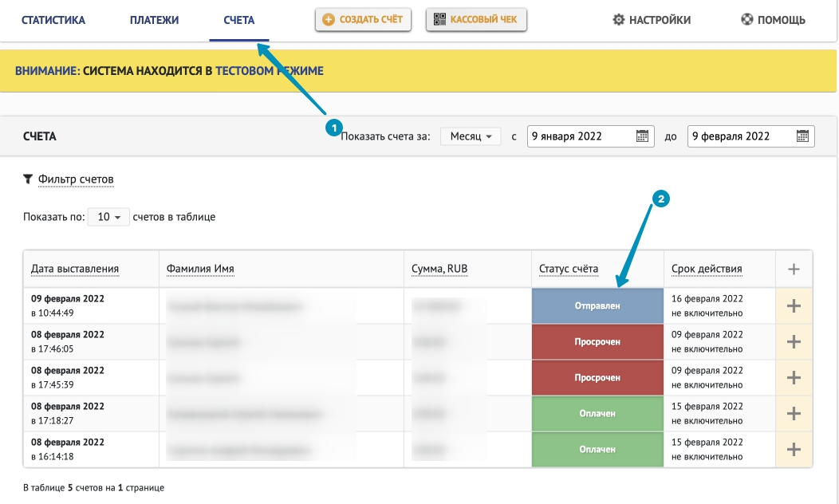839x504 pixels.
Task: Expand Фильтр счетов filter section
Action: pyautogui.click(x=76, y=179)
